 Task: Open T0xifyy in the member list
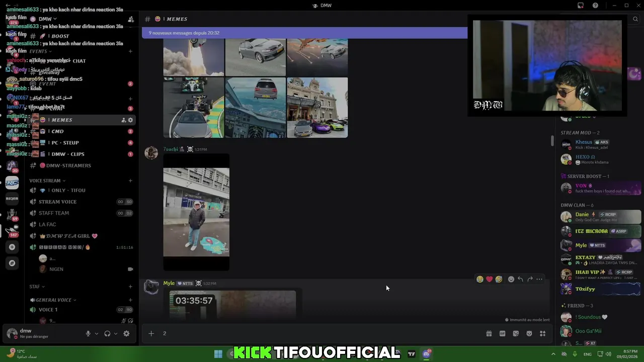[601, 289]
